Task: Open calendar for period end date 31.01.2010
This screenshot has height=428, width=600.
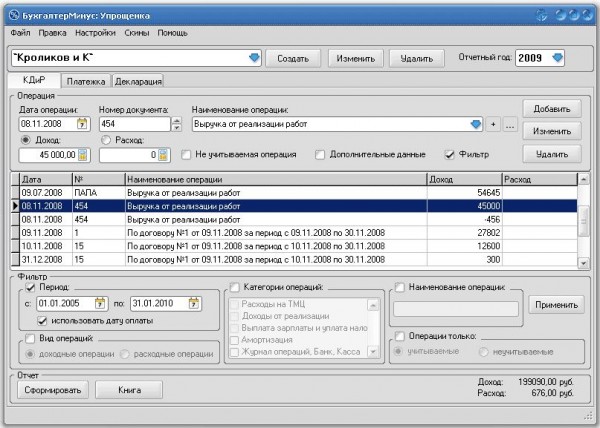Action: coord(191,303)
